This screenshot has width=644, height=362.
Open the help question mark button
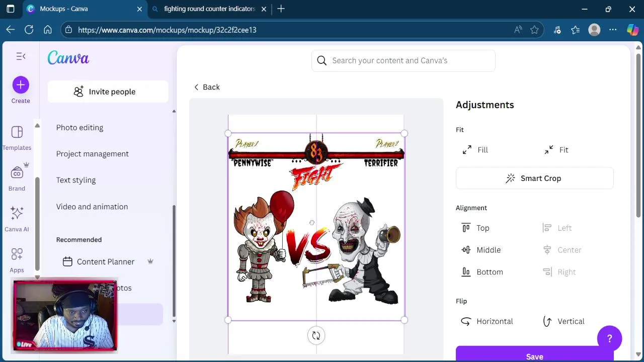pyautogui.click(x=609, y=339)
